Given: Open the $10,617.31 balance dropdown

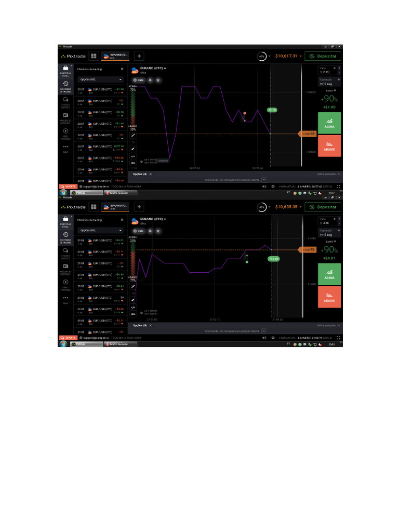Looking at the screenshot, I should pos(288,56).
